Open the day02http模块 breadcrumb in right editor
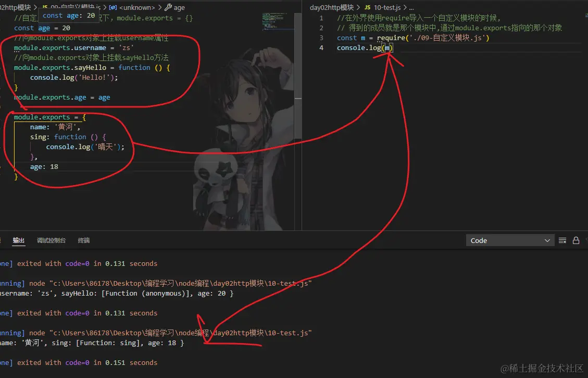This screenshot has width=588, height=378. click(332, 7)
